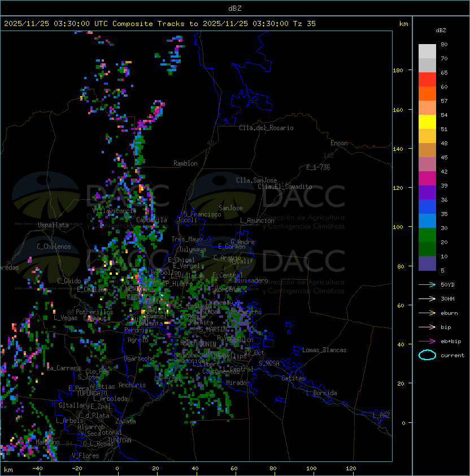470x476 pixels.
Task: Pick the gold 51 dBZ swatch
Action: 427,136
